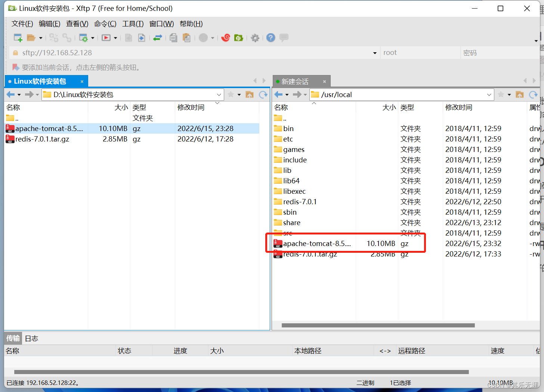Click the transfer-right arrow toolbar icon
The height and width of the screenshot is (392, 544).
142,38
